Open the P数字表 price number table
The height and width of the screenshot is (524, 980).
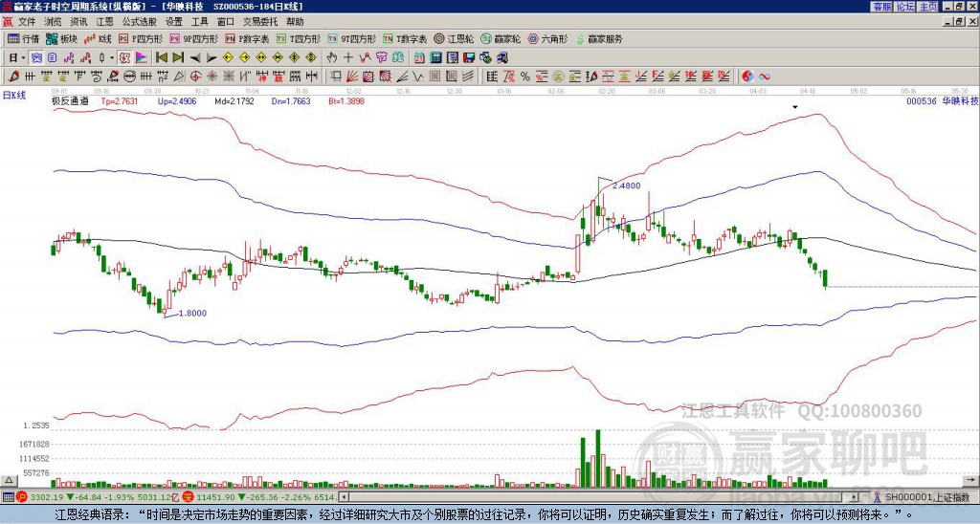[248, 38]
